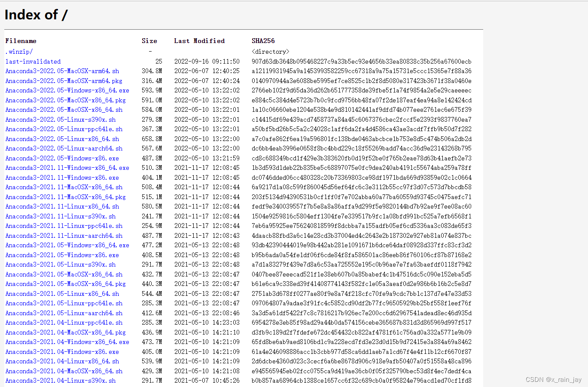Download Anaconda3-2021.11-Linux-ppc64le.sh

(64, 226)
